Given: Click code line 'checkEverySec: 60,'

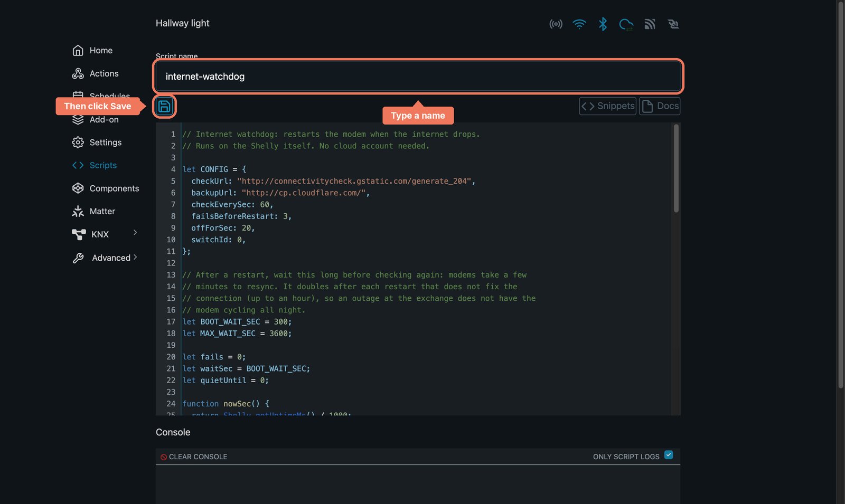Looking at the screenshot, I should coord(232,205).
